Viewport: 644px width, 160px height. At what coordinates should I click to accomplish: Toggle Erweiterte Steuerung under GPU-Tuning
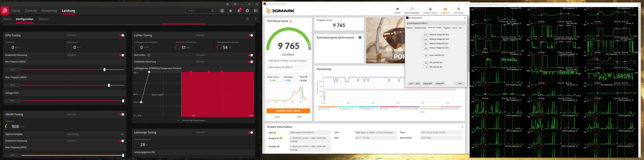pos(122,55)
